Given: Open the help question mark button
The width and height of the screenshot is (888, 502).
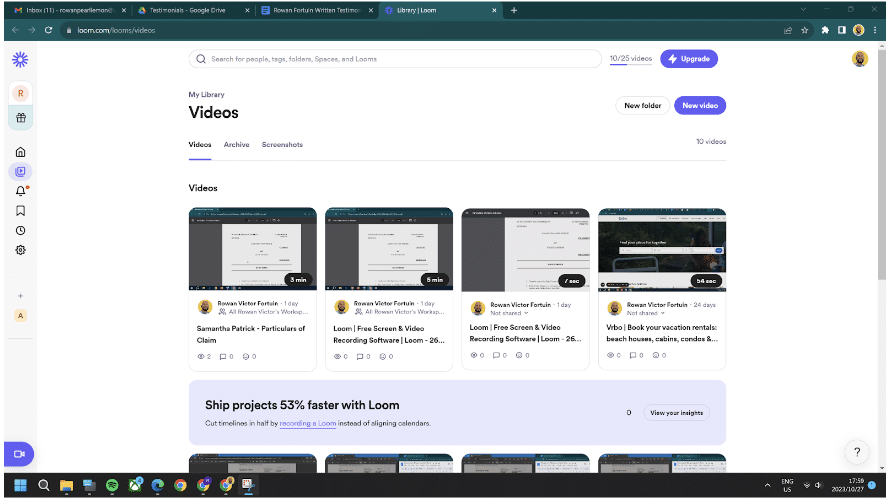Looking at the screenshot, I should click(x=857, y=452).
